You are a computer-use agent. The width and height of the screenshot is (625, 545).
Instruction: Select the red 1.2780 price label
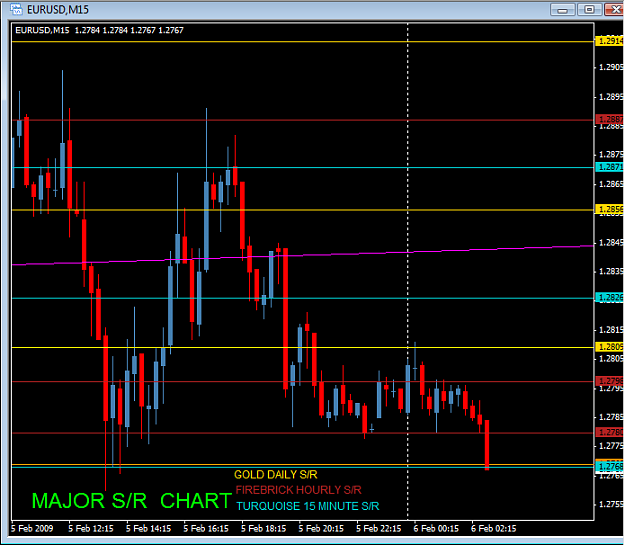609,432
